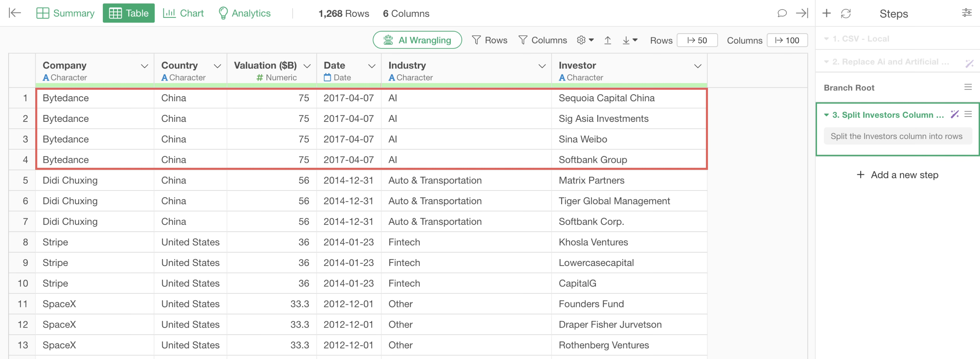Click row number 13
The width and height of the screenshot is (980, 359).
click(22, 345)
